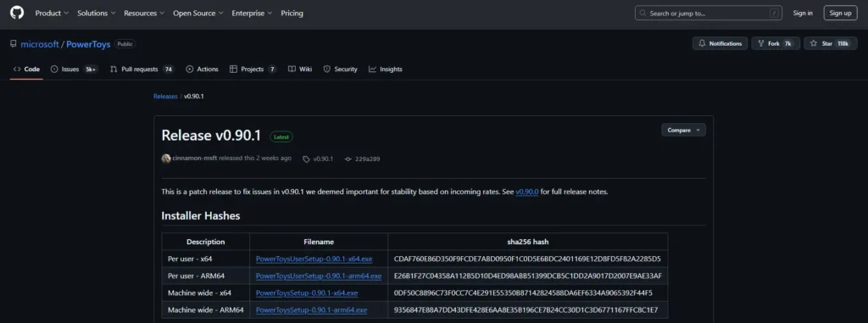
Task: Open the Pricing page
Action: coord(292,14)
